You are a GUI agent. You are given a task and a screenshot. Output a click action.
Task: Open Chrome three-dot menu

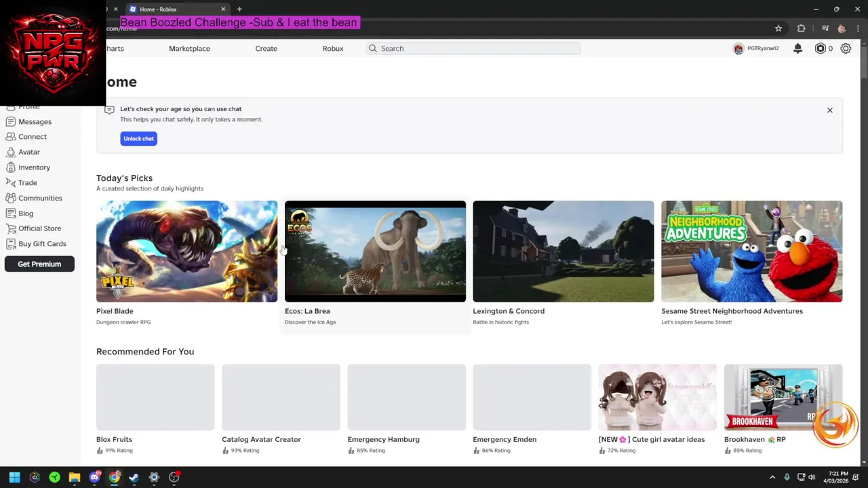(x=858, y=28)
